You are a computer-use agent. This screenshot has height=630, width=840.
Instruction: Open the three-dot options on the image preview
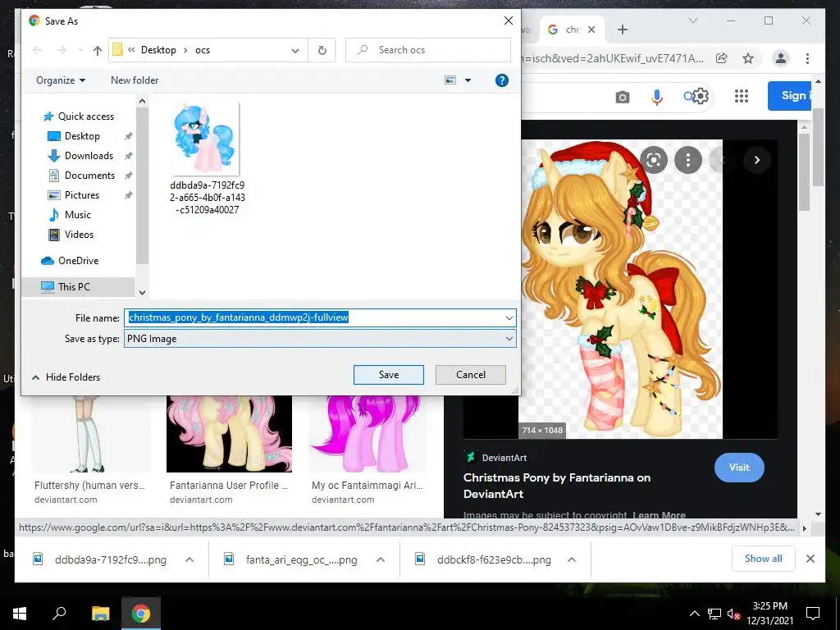click(688, 160)
